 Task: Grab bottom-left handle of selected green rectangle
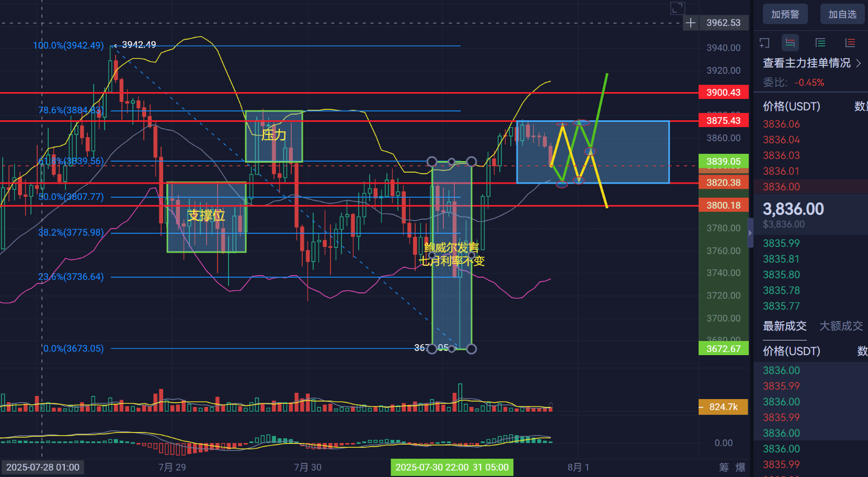tap(432, 349)
